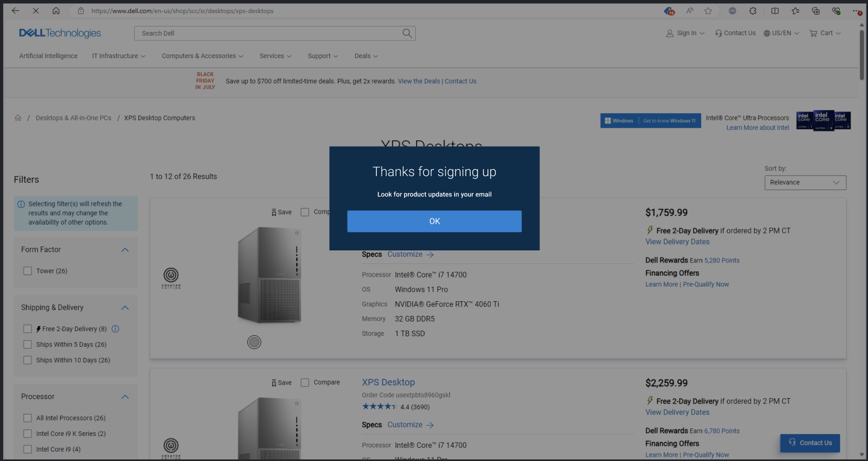Click the breadcrumb home icon
Screen dimensions: 868x461
pos(18,118)
